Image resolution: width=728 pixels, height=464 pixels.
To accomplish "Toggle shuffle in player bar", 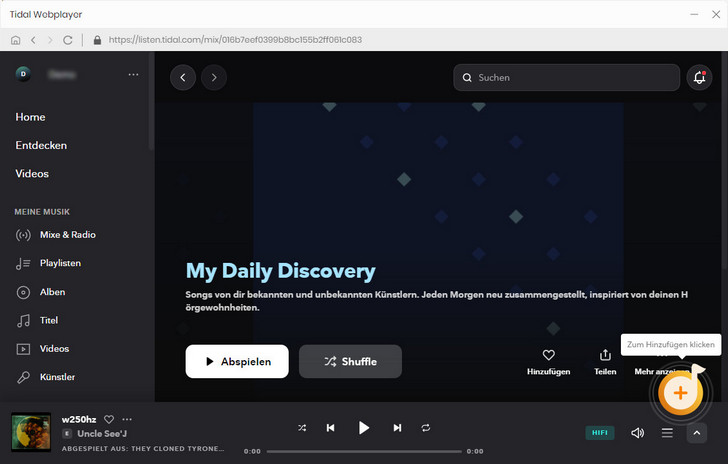I will pos(302,428).
